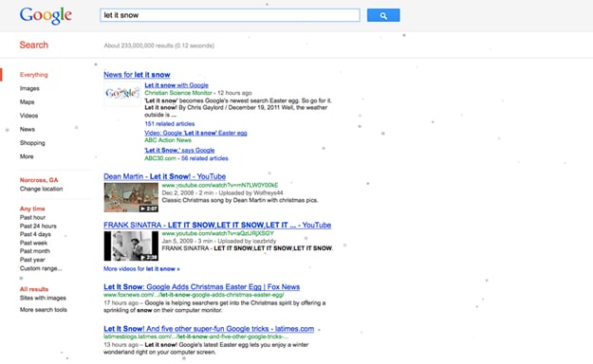Choose Sites with images filter
The height and width of the screenshot is (364, 593).
43,298
